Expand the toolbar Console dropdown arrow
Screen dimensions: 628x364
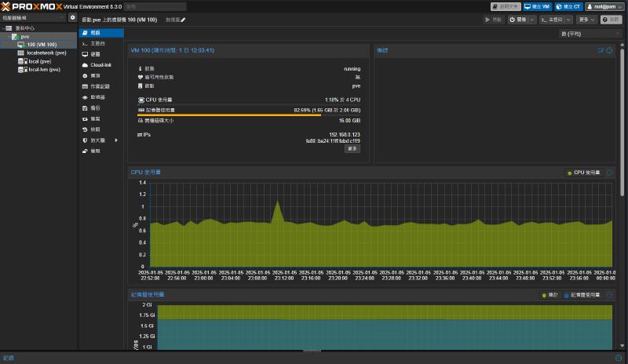568,20
